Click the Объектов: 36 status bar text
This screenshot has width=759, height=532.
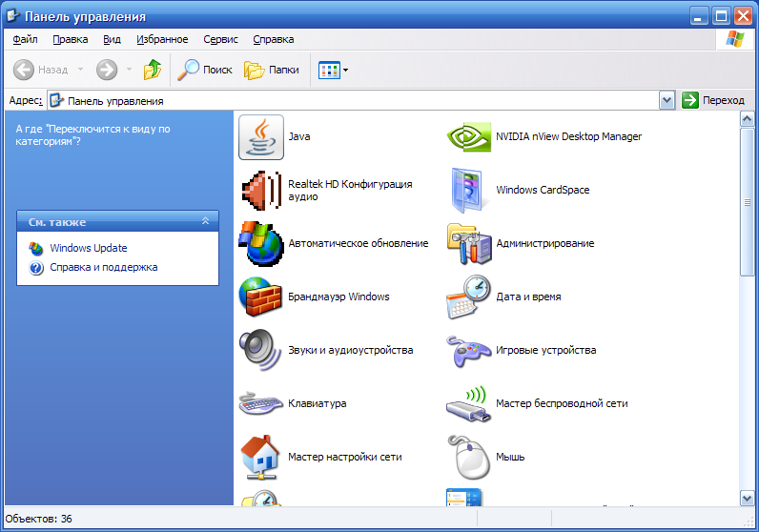pyautogui.click(x=39, y=519)
